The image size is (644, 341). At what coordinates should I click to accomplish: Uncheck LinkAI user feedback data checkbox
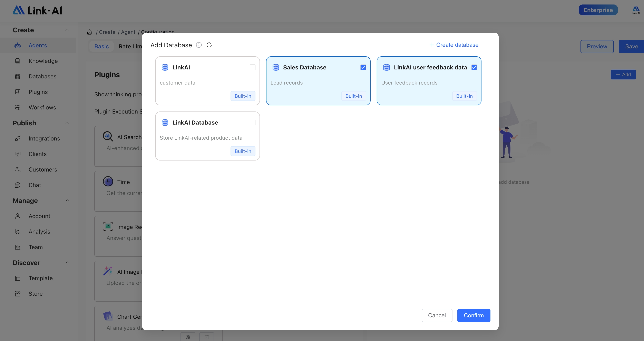[x=474, y=68]
